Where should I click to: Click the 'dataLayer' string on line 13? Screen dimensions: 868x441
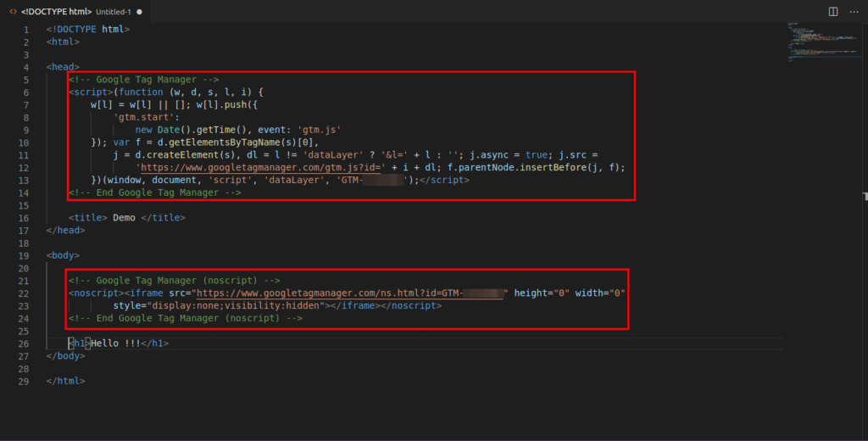(x=294, y=180)
